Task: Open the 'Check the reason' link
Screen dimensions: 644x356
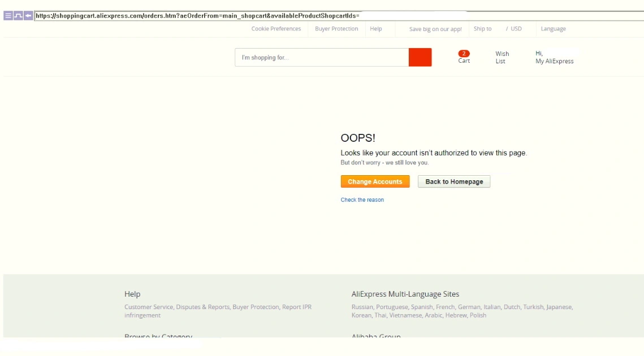Action: point(362,200)
